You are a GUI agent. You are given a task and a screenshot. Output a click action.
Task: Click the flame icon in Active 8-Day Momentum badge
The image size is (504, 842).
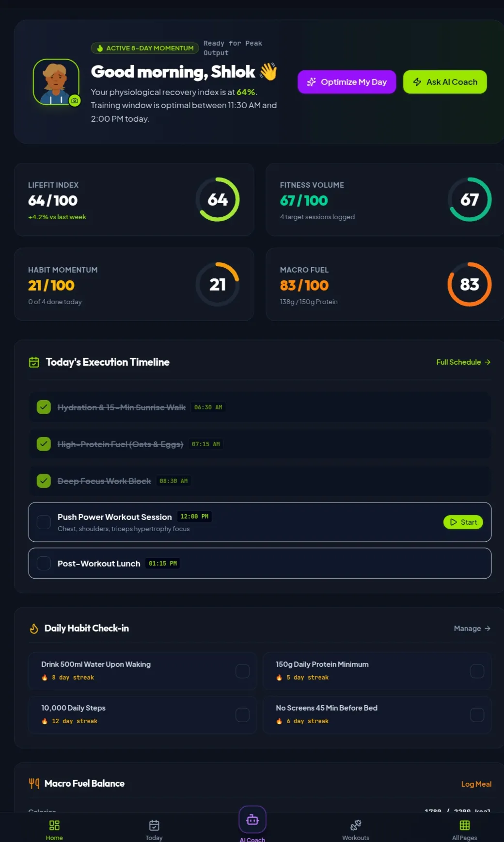(100, 48)
